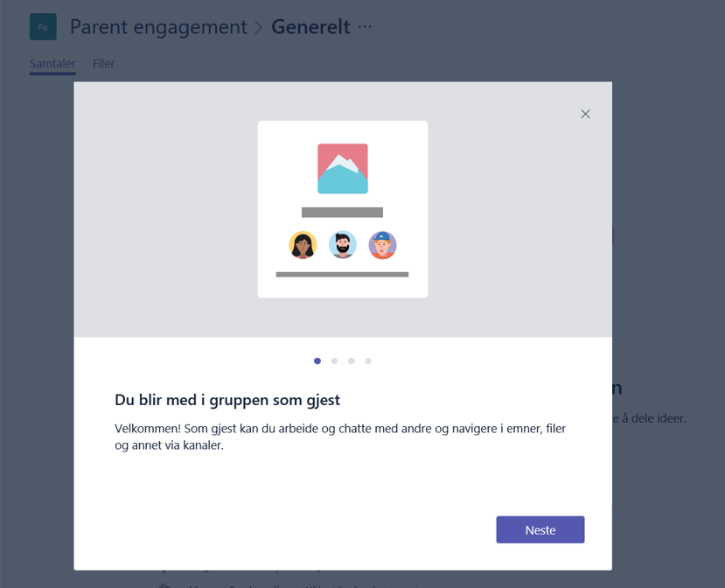
Task: Open the Filer tab
Action: point(103,64)
